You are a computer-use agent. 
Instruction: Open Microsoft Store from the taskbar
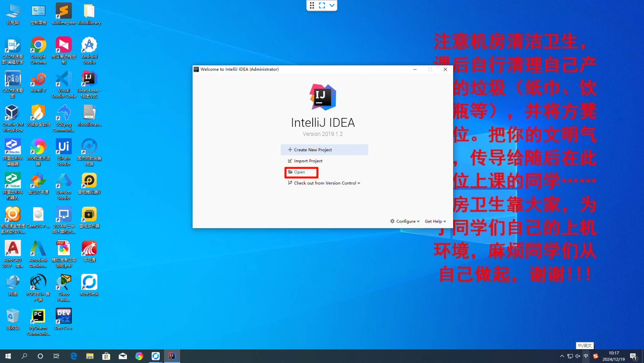pyautogui.click(x=106, y=356)
